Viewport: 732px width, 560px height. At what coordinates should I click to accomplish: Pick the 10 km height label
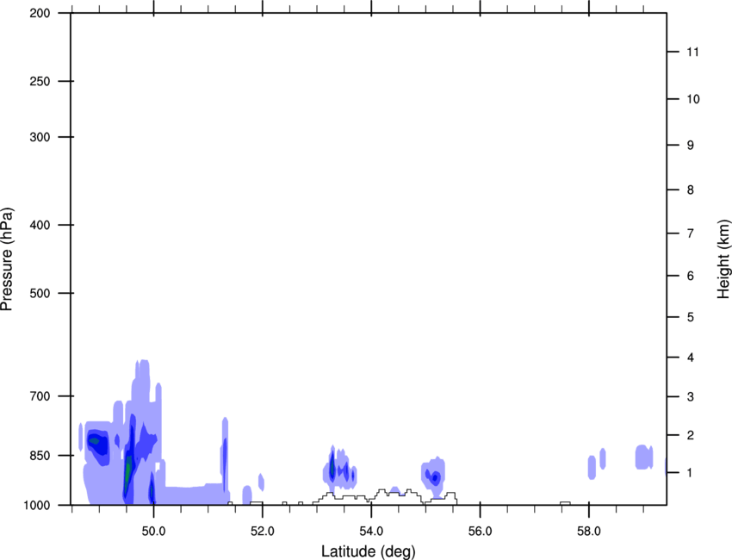tap(692, 99)
